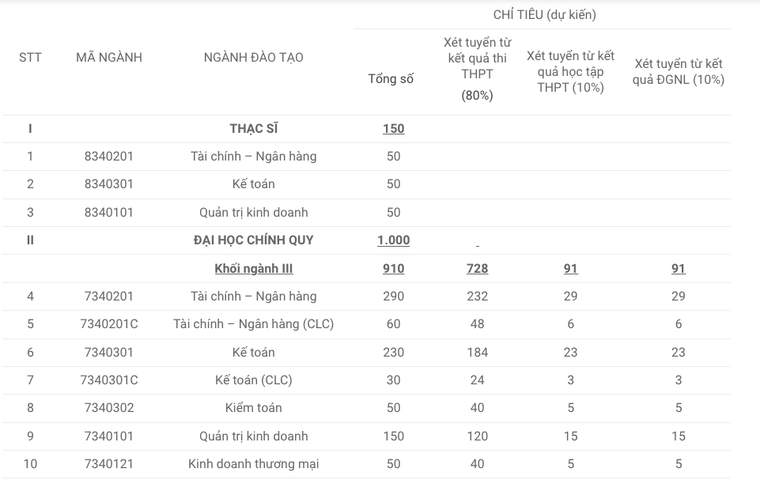Click the 'CHỈ TIÊU (dự kiến)' header

tap(544, 15)
